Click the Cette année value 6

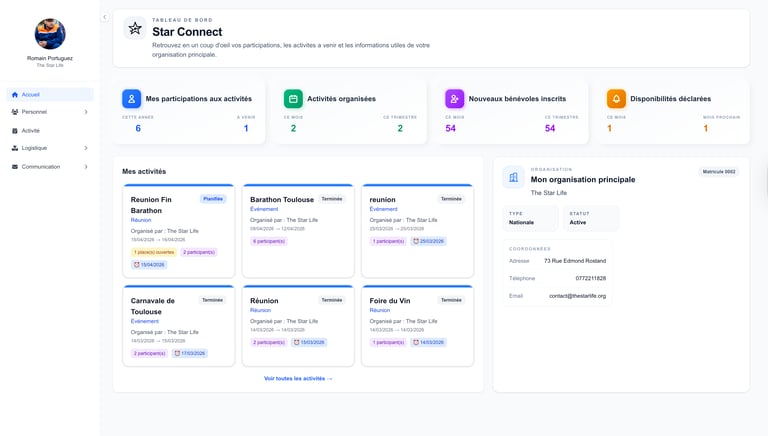click(x=138, y=128)
